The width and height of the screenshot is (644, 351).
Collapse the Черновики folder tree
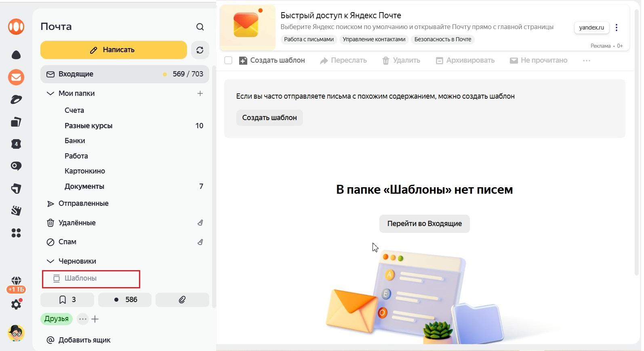click(51, 261)
